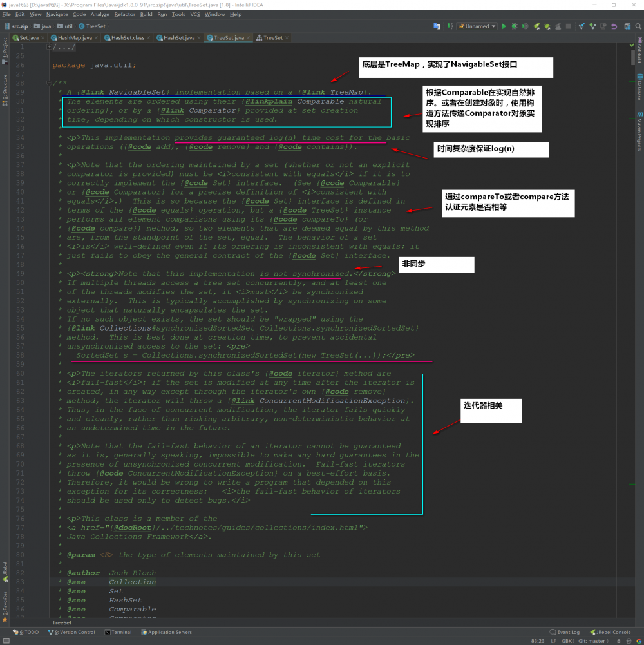The image size is (644, 645).
Task: Open the File menu
Action: point(6,14)
